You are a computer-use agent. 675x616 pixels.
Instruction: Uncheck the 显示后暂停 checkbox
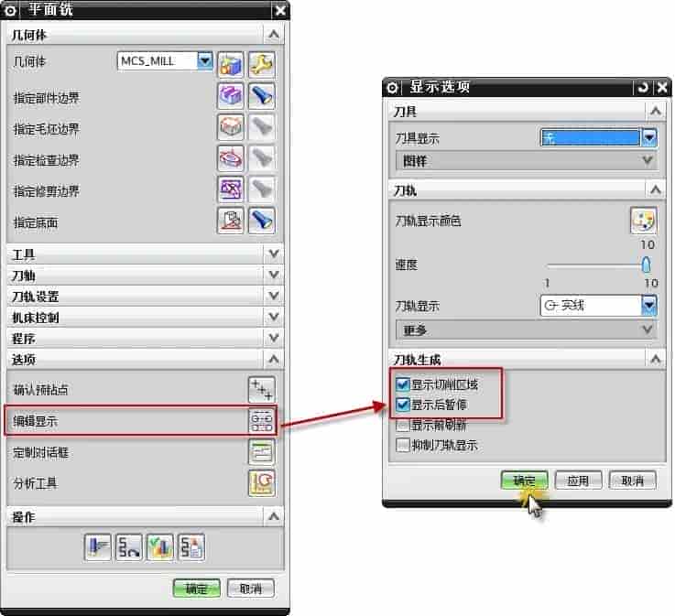(402, 405)
